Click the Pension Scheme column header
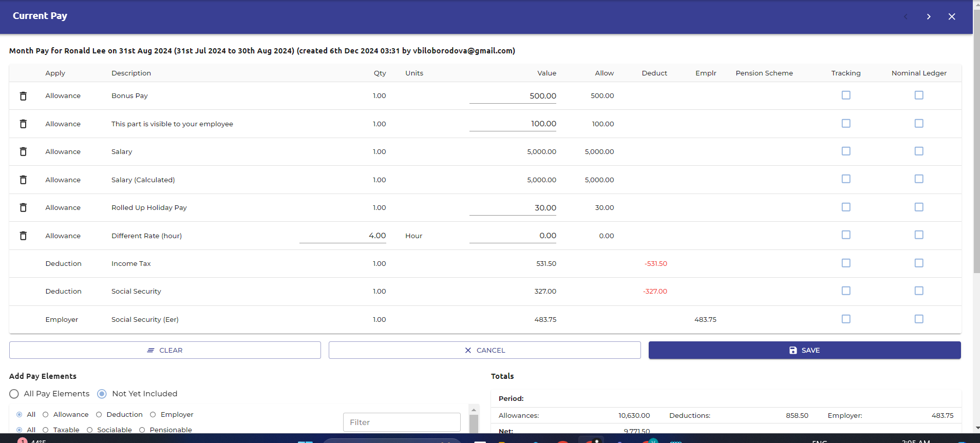 (764, 73)
